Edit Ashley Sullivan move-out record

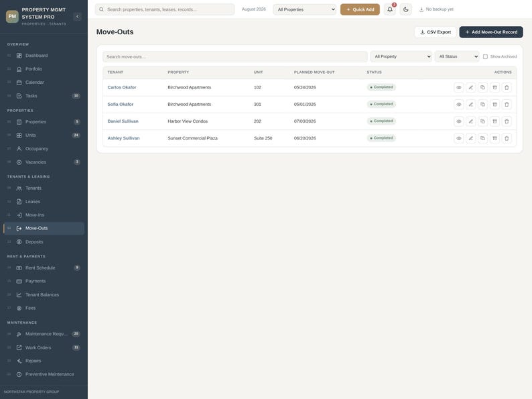coord(470,138)
